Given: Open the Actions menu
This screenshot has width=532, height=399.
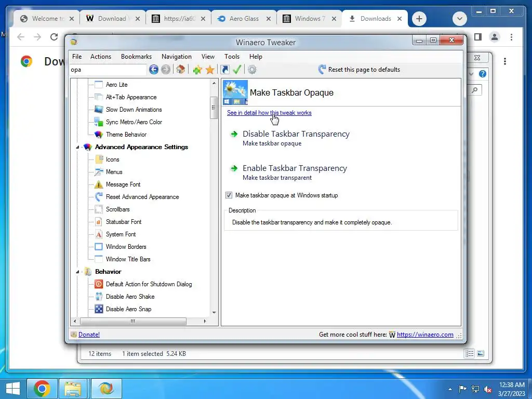Looking at the screenshot, I should click(101, 57).
